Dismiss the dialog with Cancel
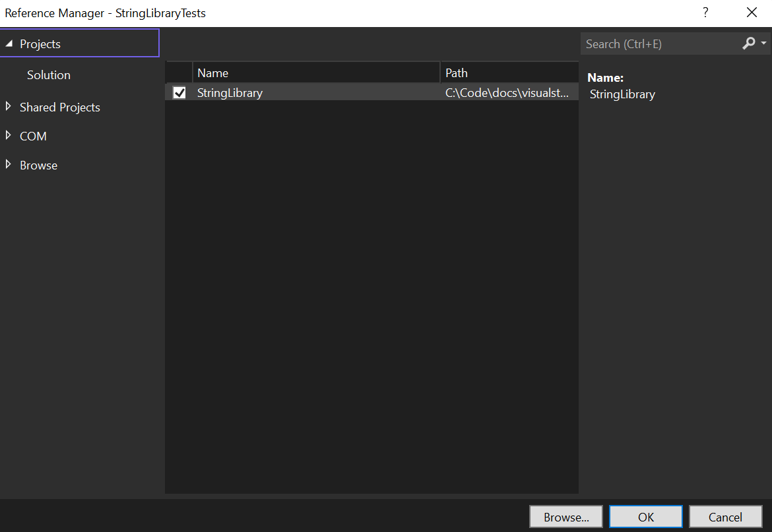772x532 pixels. 725,516
